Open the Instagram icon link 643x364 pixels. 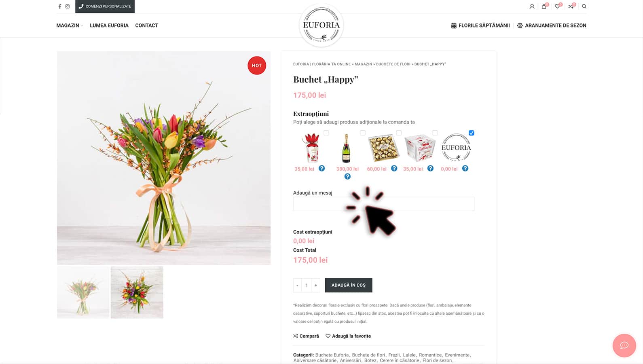click(x=68, y=6)
